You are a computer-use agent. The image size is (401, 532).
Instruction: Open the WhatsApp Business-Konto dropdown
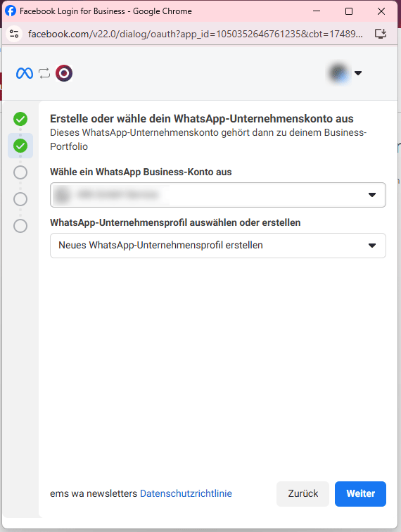(218, 195)
